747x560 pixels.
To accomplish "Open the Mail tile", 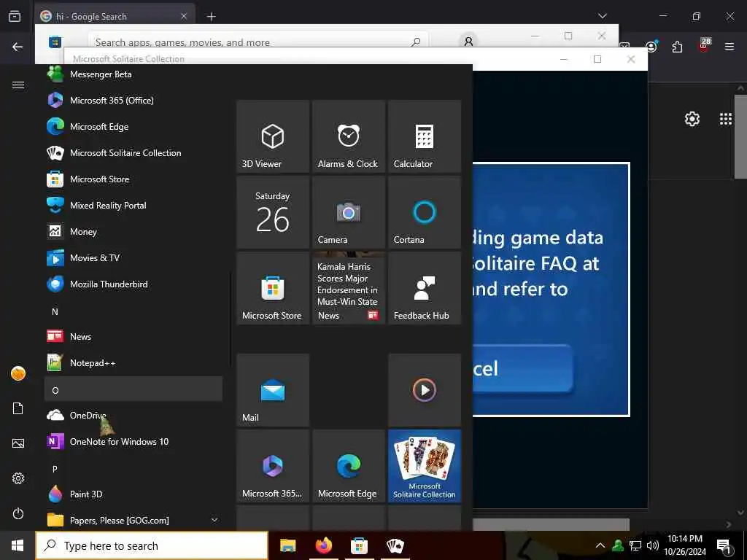I will click(273, 390).
